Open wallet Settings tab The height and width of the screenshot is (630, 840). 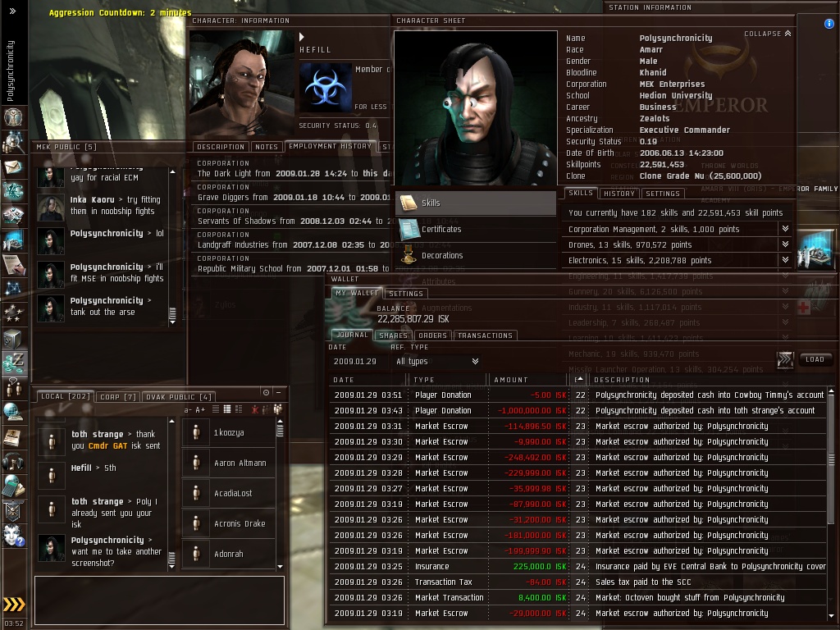pyautogui.click(x=405, y=294)
